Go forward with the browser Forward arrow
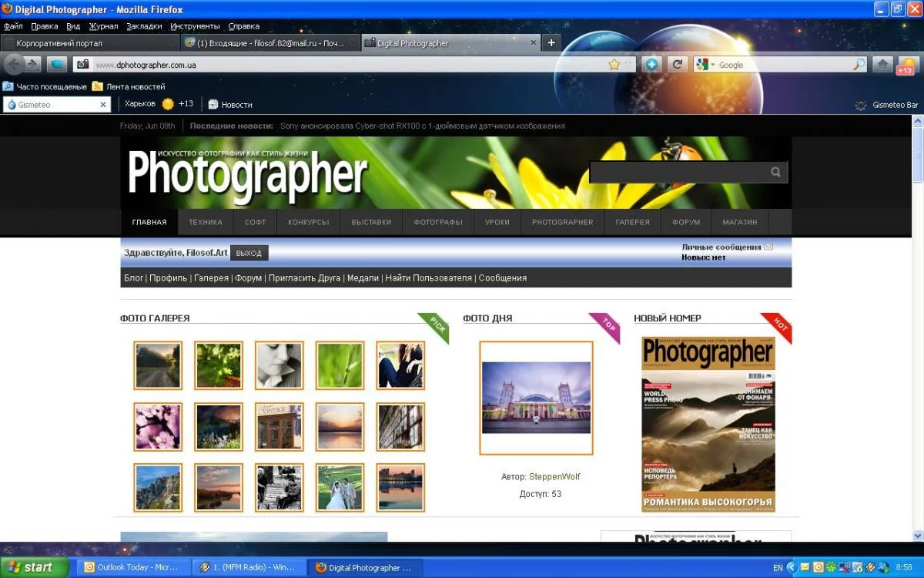The image size is (924, 578). (x=33, y=64)
